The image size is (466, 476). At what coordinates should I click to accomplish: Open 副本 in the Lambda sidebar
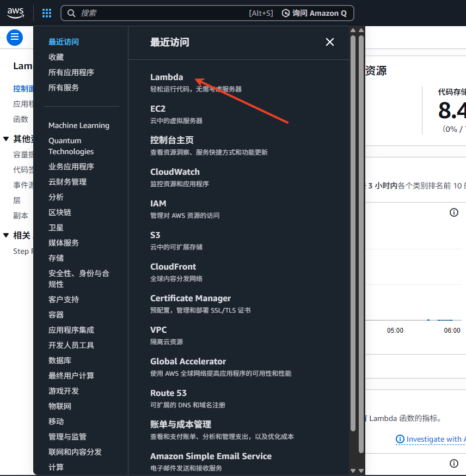(21, 216)
